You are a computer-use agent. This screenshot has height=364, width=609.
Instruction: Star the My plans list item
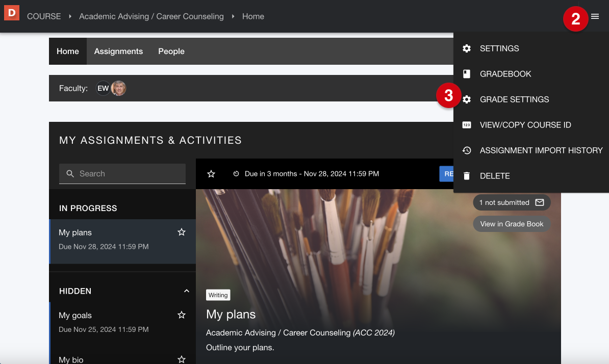point(182,232)
